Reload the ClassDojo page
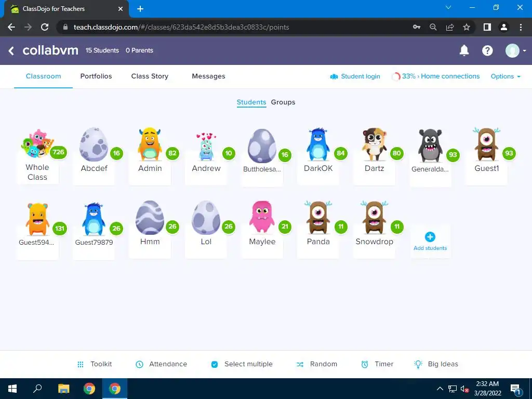The image size is (532, 399). click(x=45, y=27)
